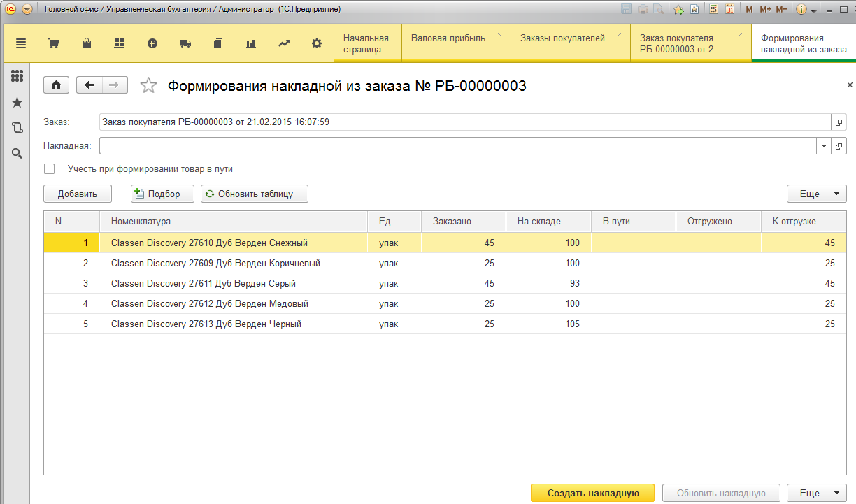Image resolution: width=856 pixels, height=504 pixels.
Task: Expand the arrow next to the info icon
Action: [814, 10]
